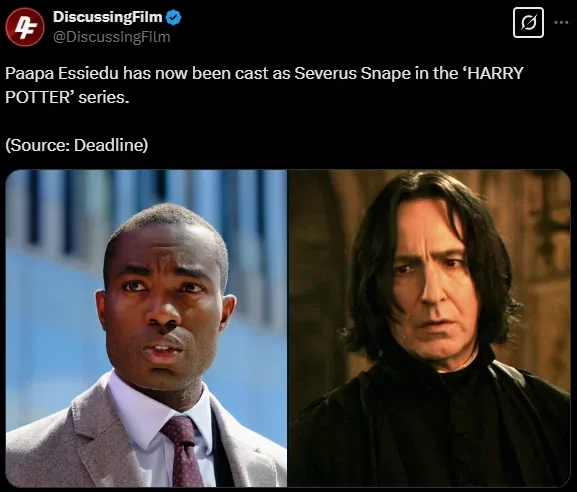
Task: Open the Grok explain-post icon
Action: pos(528,22)
